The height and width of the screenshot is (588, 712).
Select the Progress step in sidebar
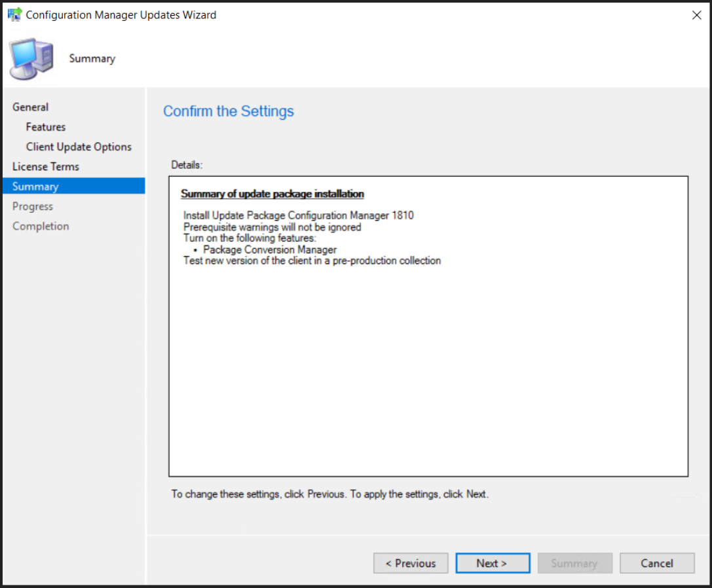[33, 207]
